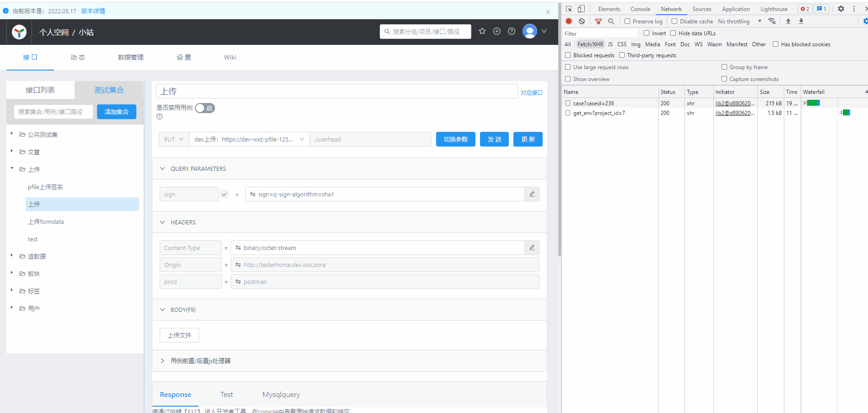Click the network filter funnel icon

coord(598,21)
